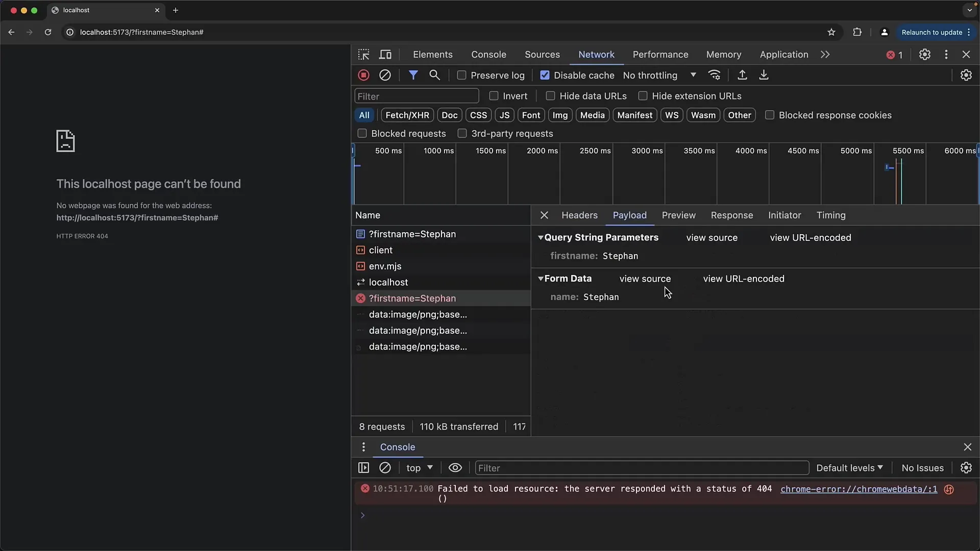Click view URL-encoded for Query String

click(811, 238)
